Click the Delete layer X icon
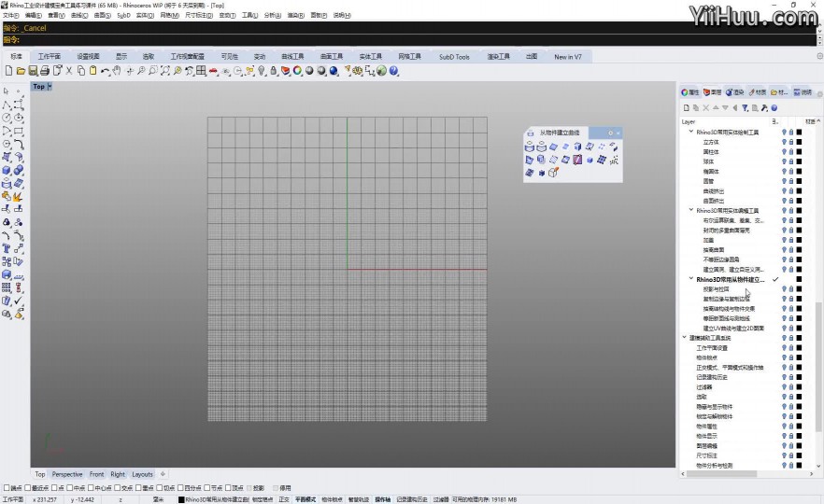Viewport: 824px width, 504px height. [705, 107]
